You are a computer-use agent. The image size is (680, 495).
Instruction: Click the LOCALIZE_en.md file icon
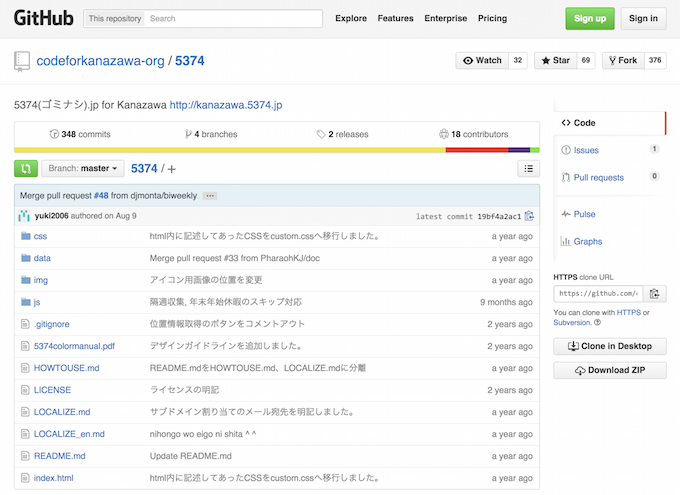coord(25,434)
